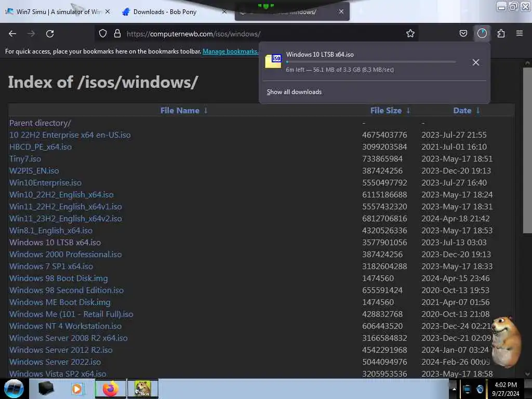The image size is (532, 399).
Task: Select Firefox in the taskbar
Action: 110,389
